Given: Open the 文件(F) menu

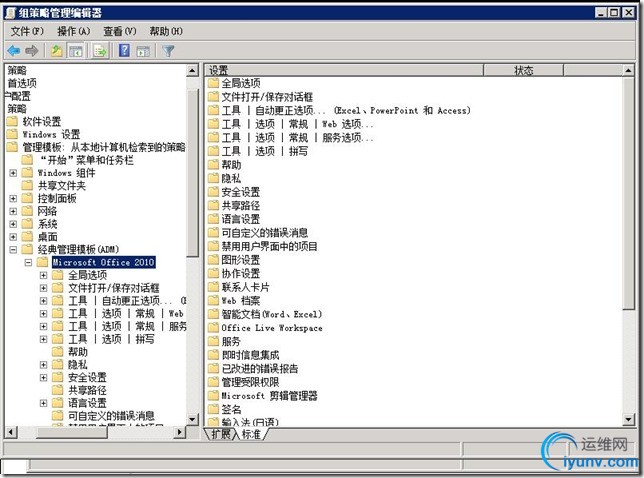Looking at the screenshot, I should coord(27,31).
